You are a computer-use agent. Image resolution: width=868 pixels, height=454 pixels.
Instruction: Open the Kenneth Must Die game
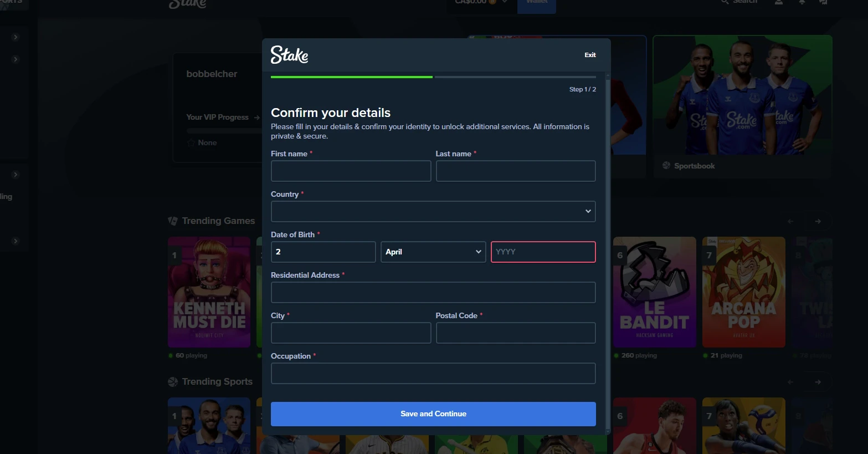point(209,292)
